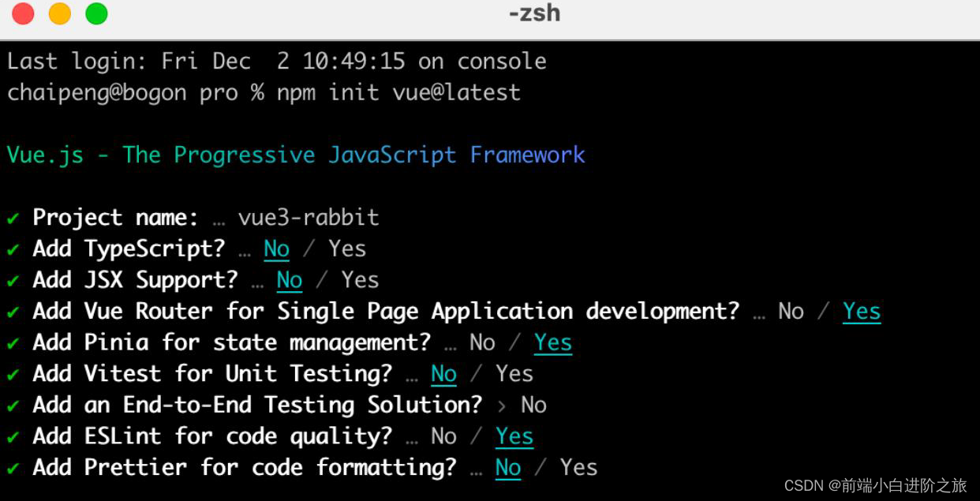The width and height of the screenshot is (980, 501).
Task: Select underlined Yes for ESLint code quality
Action: point(514,436)
